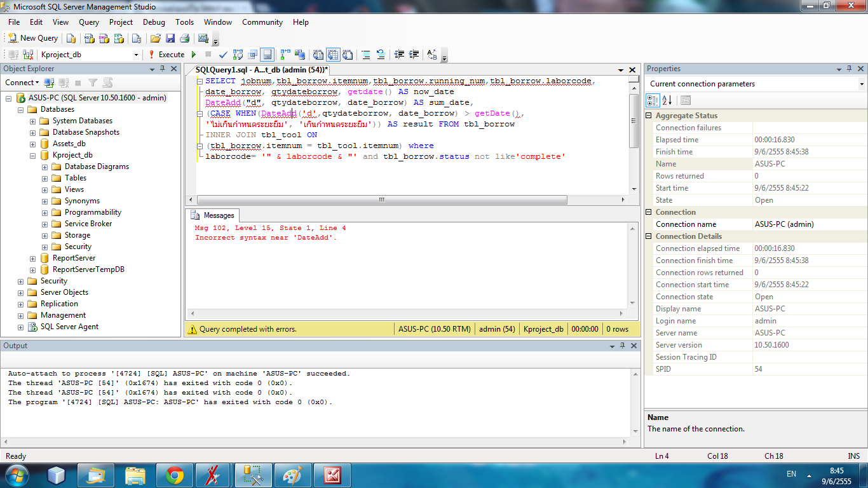This screenshot has height=488, width=868.
Task: Open the Windows Start menu
Action: [16, 475]
